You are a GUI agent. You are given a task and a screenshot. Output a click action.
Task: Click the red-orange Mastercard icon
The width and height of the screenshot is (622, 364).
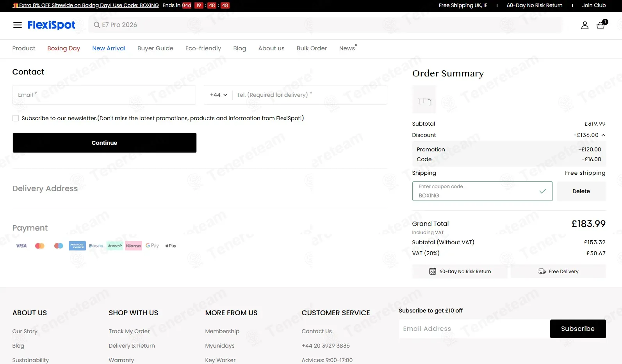pos(40,246)
